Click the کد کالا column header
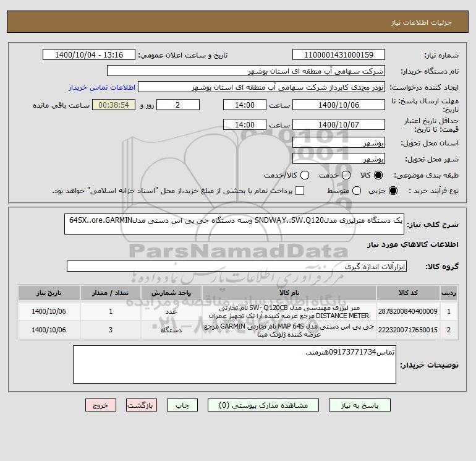476x461 pixels. (408, 293)
